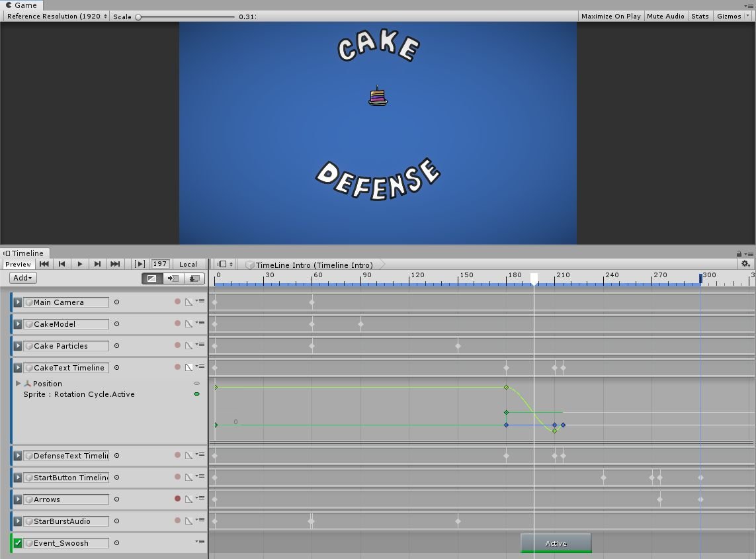
Task: Click the TimeLine Intro breadcrumb
Action: click(314, 265)
